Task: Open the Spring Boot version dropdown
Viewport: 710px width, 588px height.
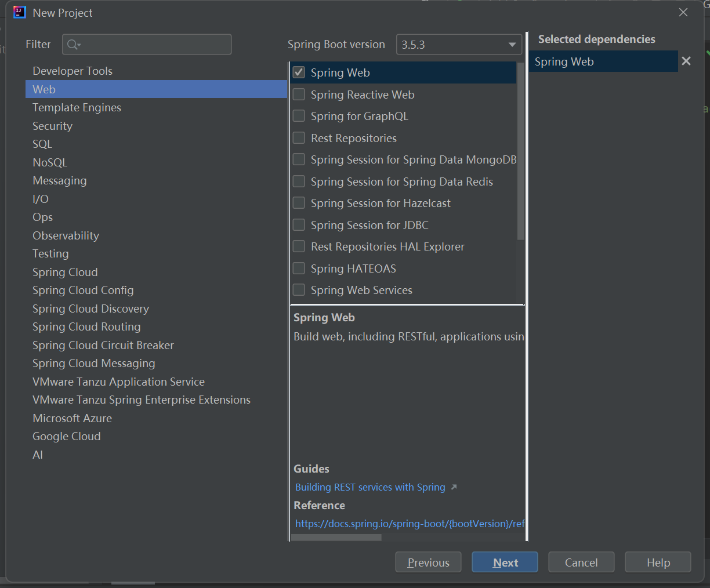Action: [x=459, y=45]
